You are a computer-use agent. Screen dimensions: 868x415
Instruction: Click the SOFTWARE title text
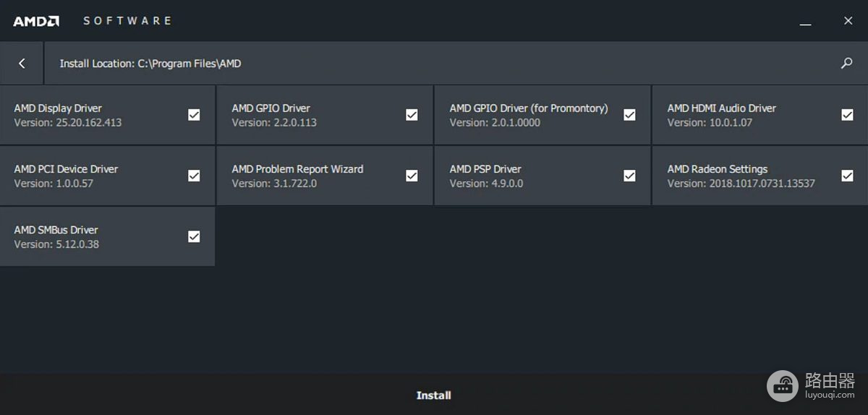pos(127,21)
